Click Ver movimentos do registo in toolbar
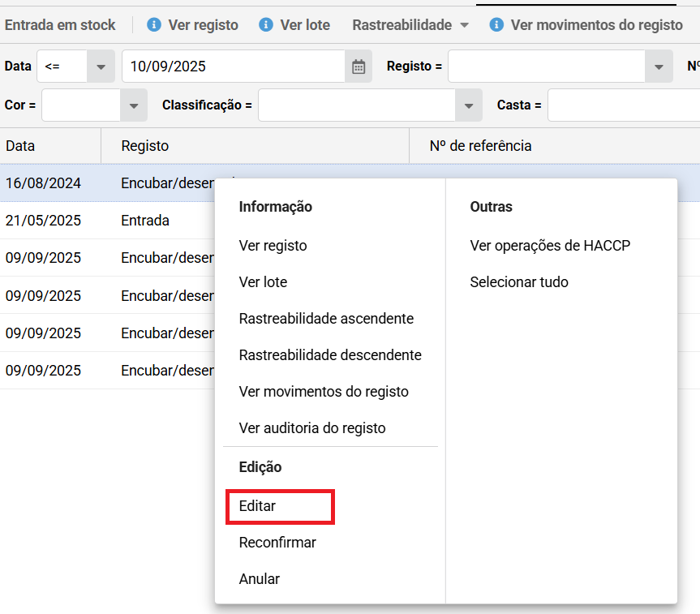Screen dimensions: 700x614 pos(596,25)
